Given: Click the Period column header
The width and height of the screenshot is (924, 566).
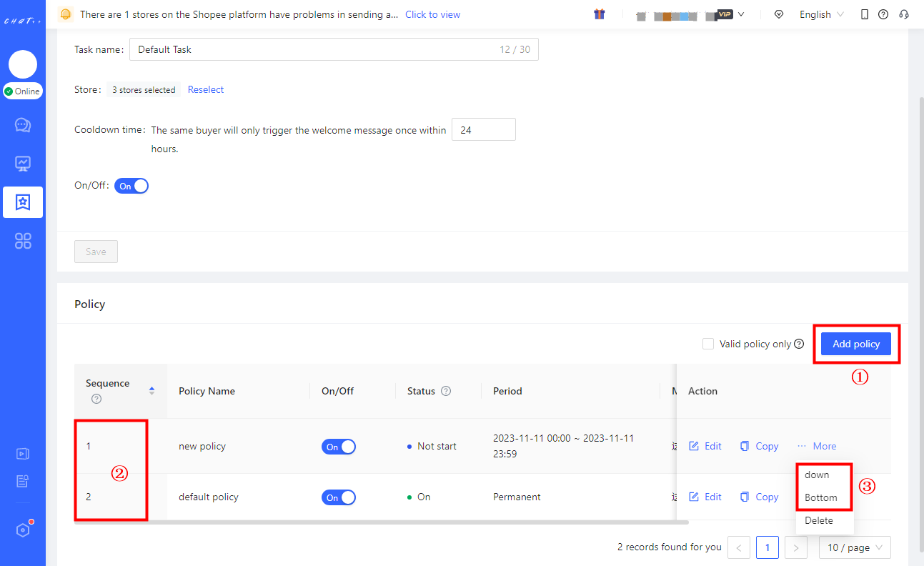Looking at the screenshot, I should pyautogui.click(x=507, y=391).
